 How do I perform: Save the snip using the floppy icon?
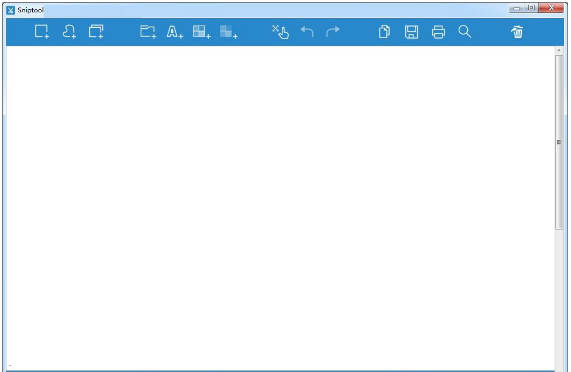411,32
